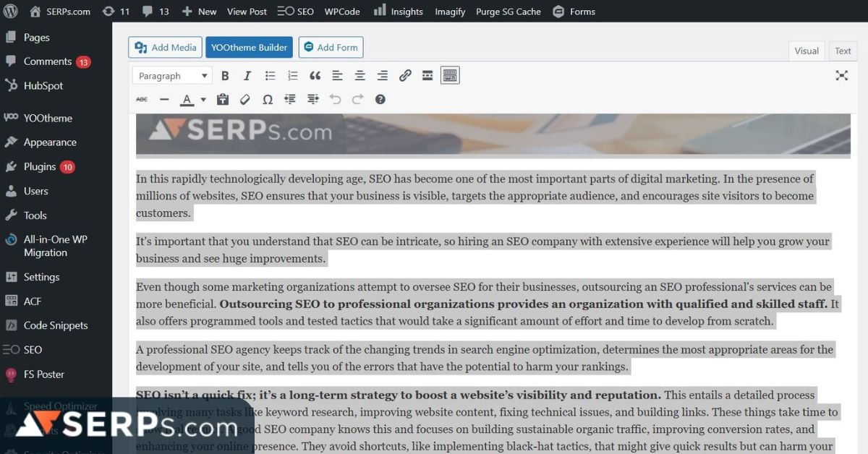Switch to the Text editor tab
The width and height of the screenshot is (868, 454).
pyautogui.click(x=843, y=51)
